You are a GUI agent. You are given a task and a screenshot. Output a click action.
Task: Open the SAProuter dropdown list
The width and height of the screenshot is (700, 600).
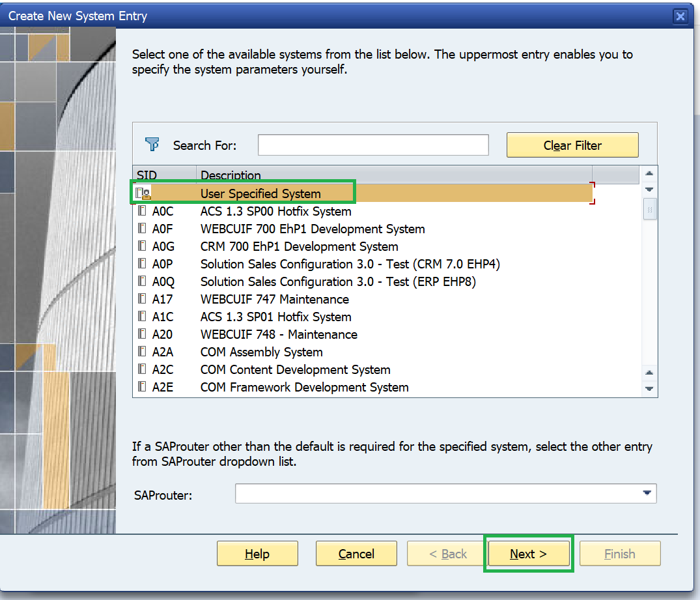[647, 493]
